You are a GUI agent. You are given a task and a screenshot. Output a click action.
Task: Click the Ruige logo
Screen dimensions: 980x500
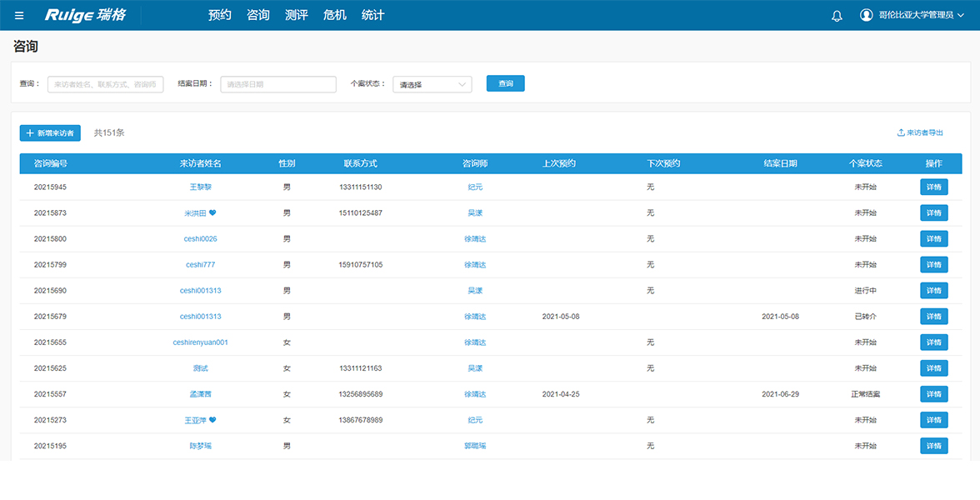click(85, 15)
